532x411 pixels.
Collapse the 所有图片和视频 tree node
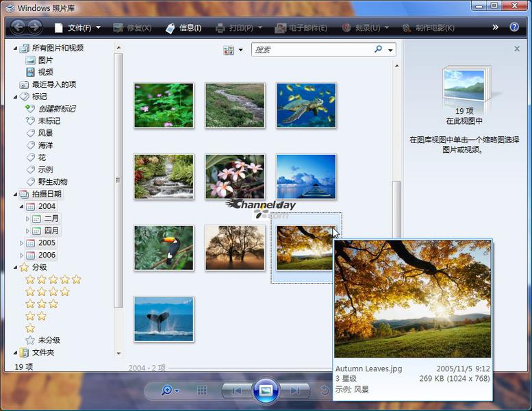tap(15, 49)
